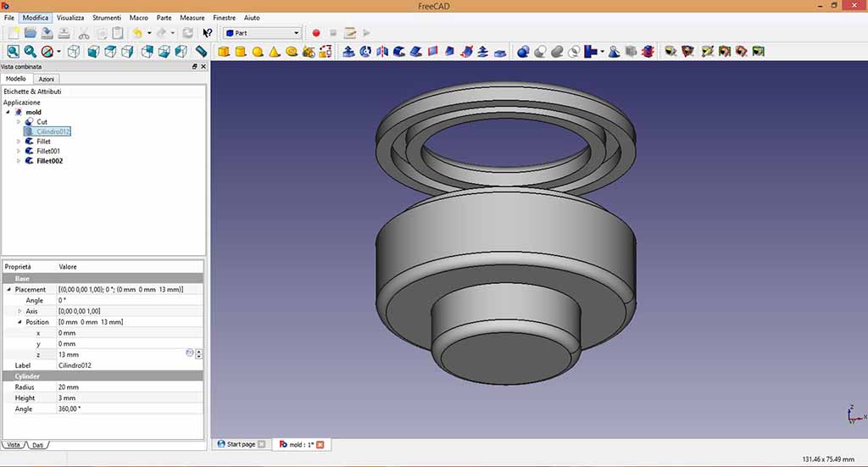Select the Mirror tool
This screenshot has width=868, height=467.
point(382,52)
